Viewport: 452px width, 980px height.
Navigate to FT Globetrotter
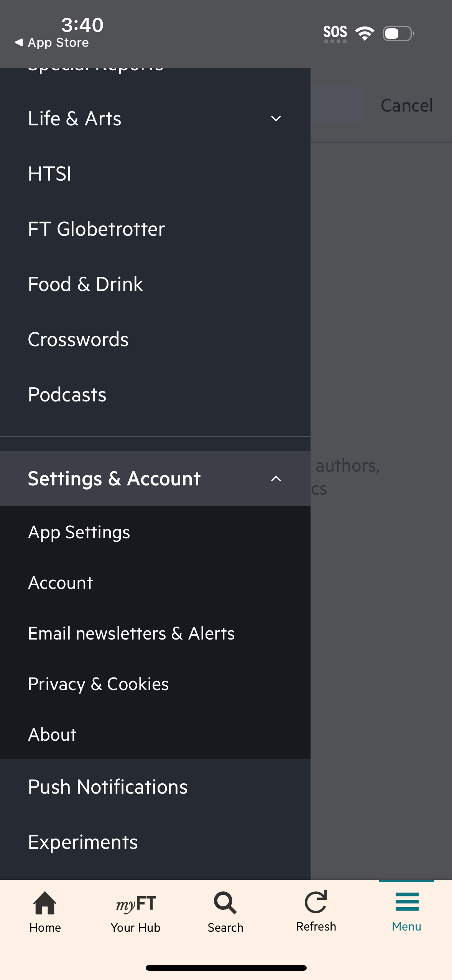96,229
